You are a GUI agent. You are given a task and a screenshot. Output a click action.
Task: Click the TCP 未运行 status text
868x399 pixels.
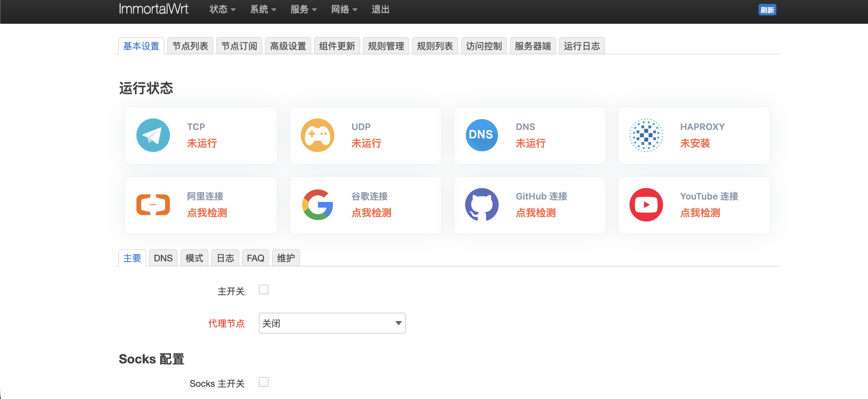click(x=202, y=143)
